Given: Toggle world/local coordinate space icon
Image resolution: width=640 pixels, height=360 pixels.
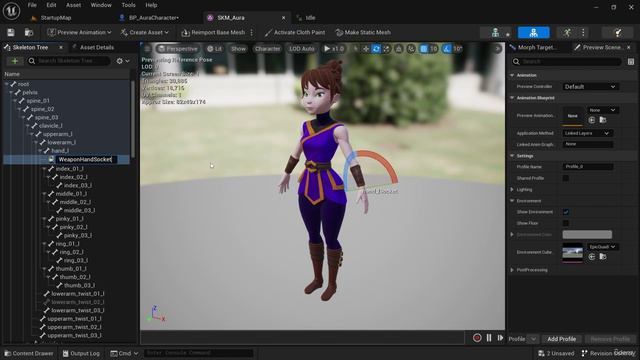Looking at the screenshot, I should point(399,49).
